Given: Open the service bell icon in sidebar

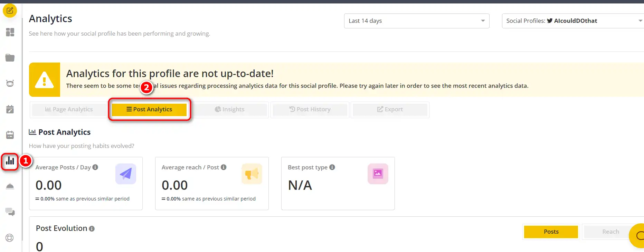Looking at the screenshot, I should point(10,186).
